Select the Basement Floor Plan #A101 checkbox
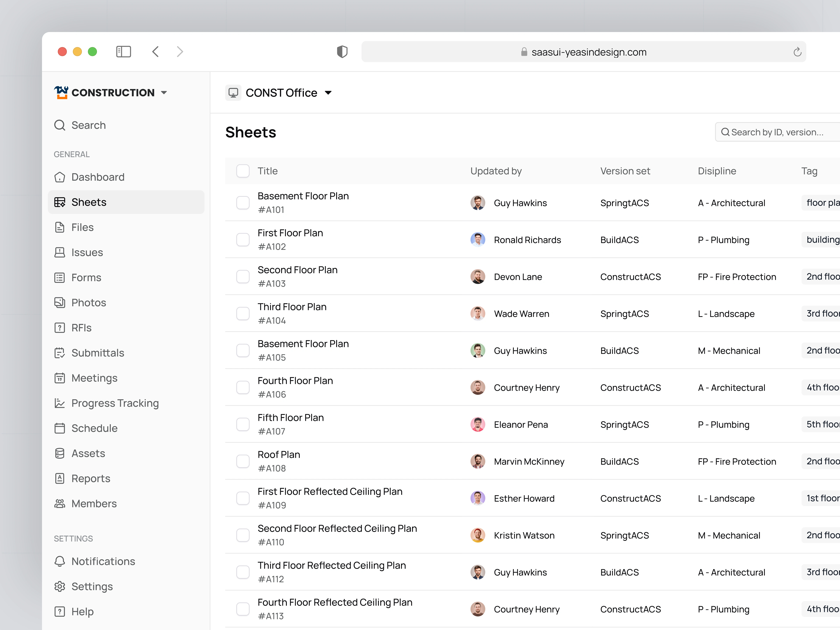Screen dimensions: 840x630 [x=243, y=203]
